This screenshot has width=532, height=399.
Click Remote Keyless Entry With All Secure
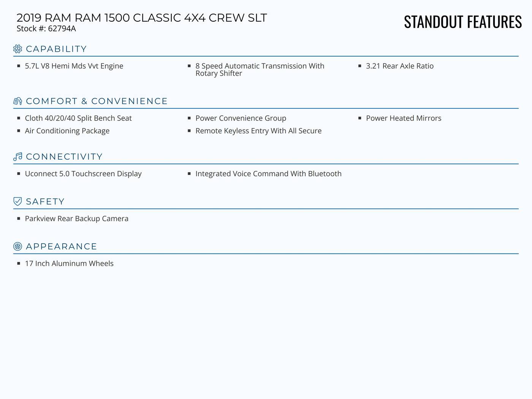[258, 131]
